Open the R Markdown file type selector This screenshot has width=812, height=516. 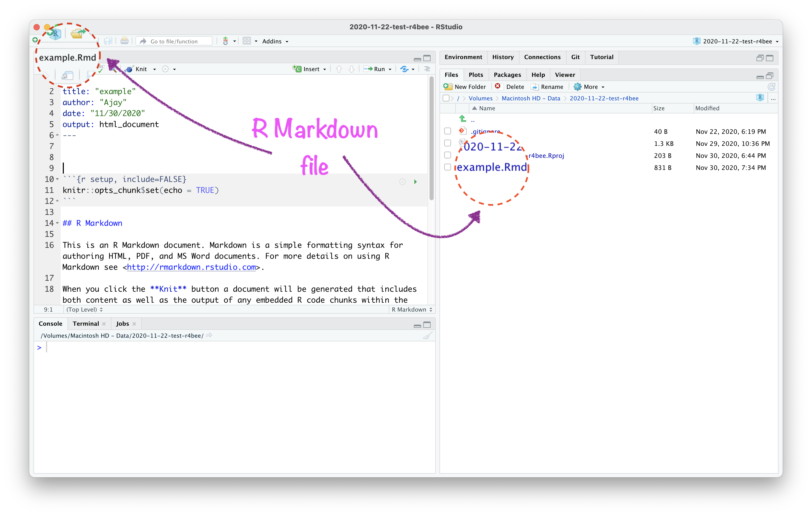412,309
